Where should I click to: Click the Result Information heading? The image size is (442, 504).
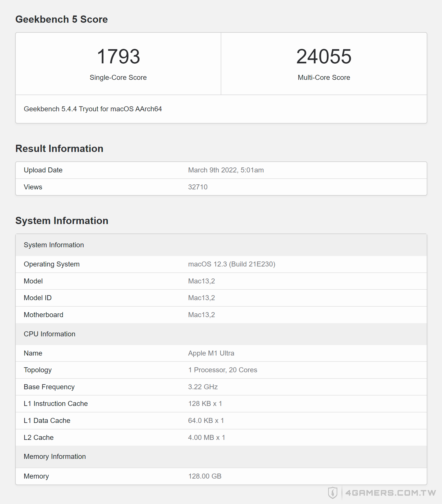coord(59,148)
